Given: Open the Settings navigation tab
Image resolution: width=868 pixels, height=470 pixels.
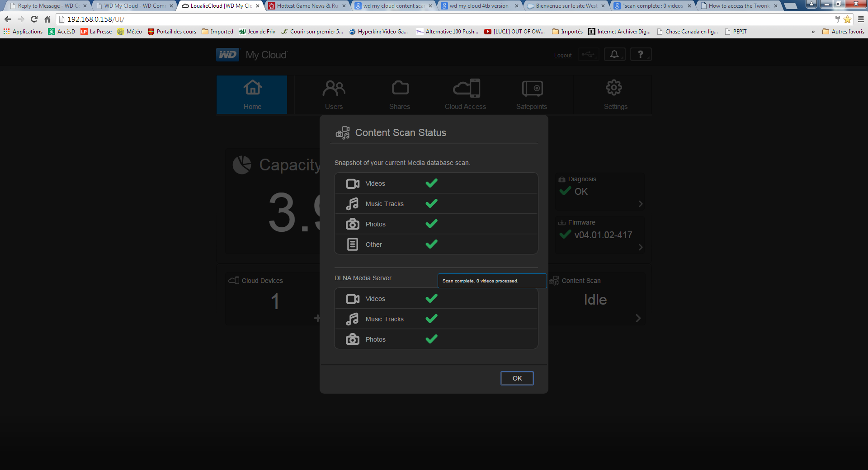Looking at the screenshot, I should pyautogui.click(x=615, y=95).
